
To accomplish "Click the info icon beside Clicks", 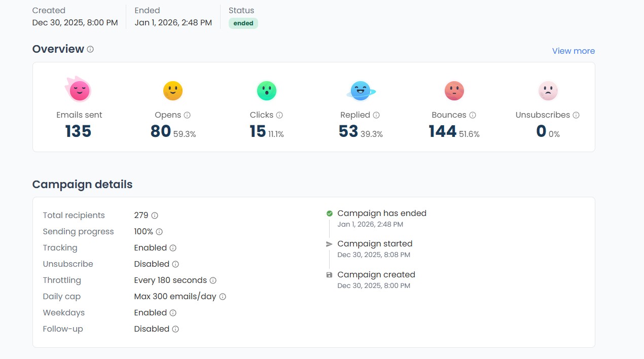I will pyautogui.click(x=279, y=115).
